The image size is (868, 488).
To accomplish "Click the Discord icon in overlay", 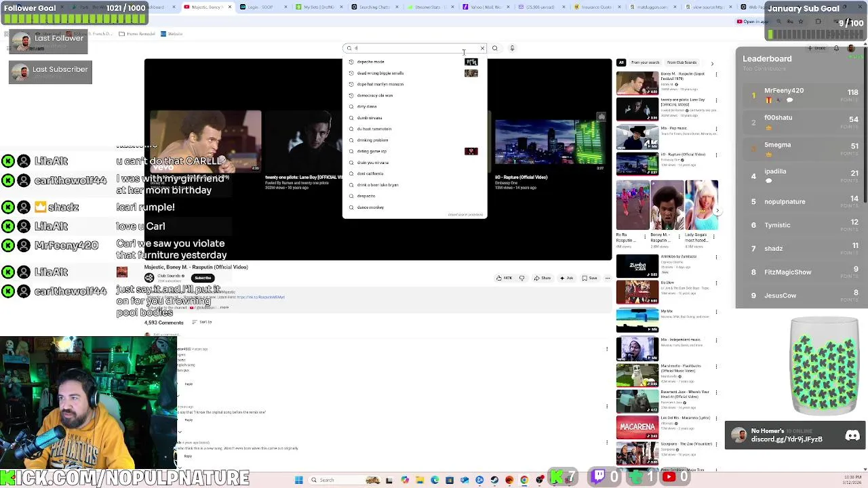I will click(852, 436).
